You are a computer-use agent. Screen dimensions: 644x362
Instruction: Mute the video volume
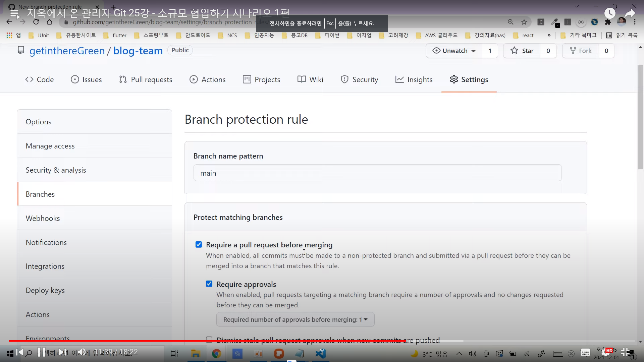[x=82, y=352]
